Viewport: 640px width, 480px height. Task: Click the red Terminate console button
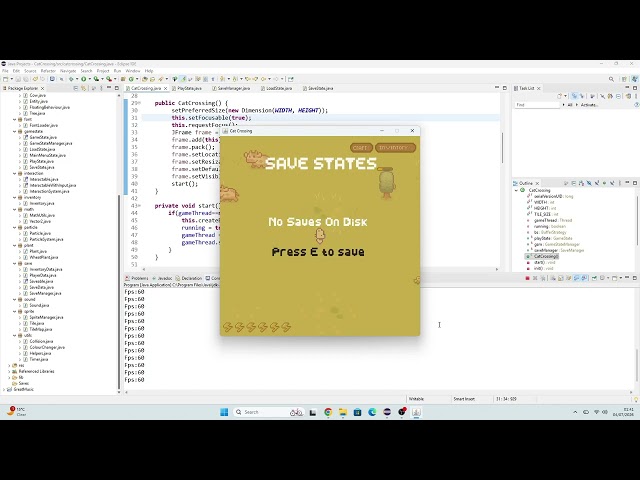coord(527,278)
